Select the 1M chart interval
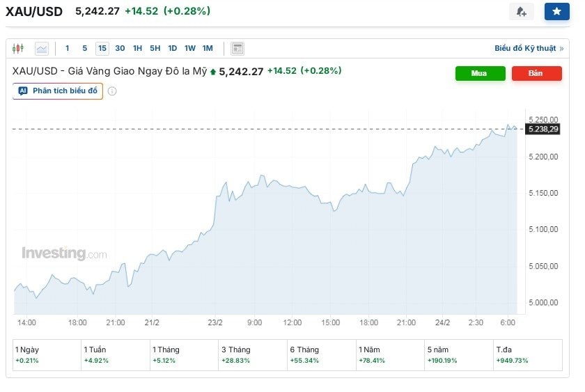 coord(208,48)
